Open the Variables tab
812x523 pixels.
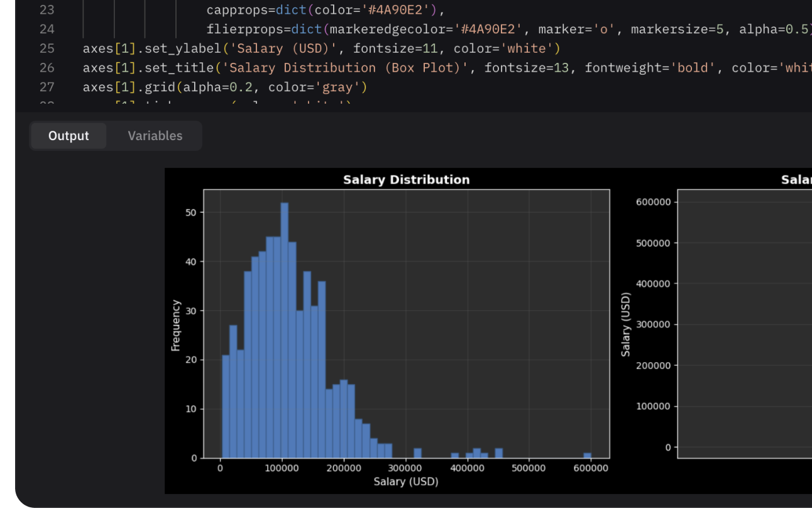pyautogui.click(x=155, y=136)
